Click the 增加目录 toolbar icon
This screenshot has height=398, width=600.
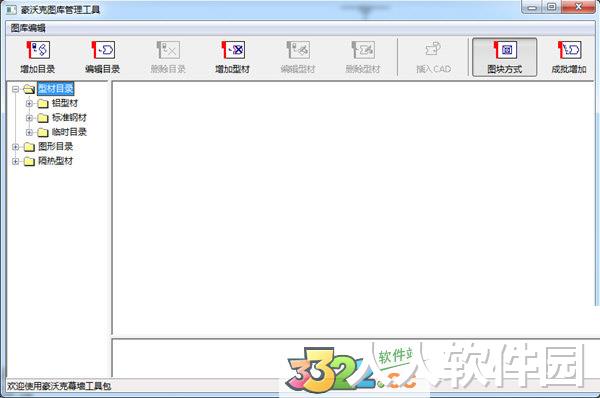[38, 57]
